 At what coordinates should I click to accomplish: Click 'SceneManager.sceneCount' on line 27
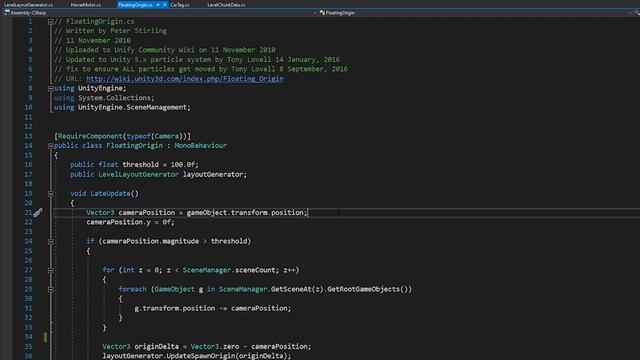(x=229, y=270)
